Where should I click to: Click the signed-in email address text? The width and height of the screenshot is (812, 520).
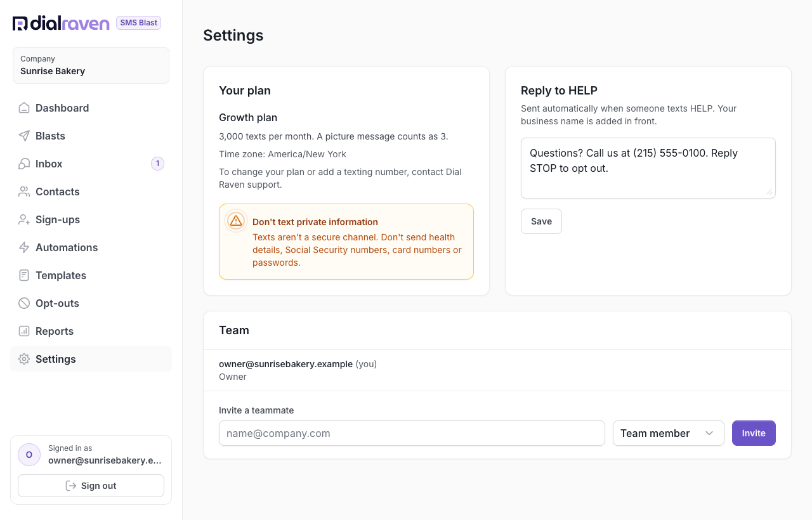(105, 461)
